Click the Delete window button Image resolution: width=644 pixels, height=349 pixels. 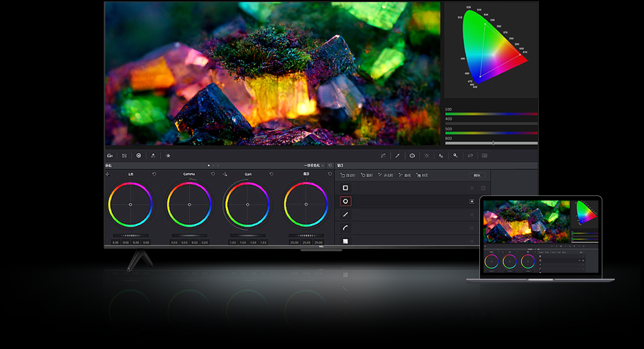(x=477, y=175)
